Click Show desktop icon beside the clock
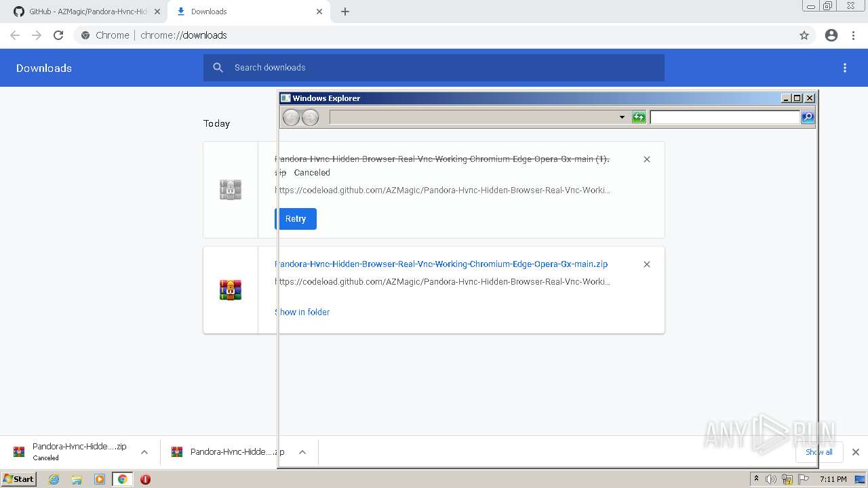The image size is (868, 488). click(860, 479)
